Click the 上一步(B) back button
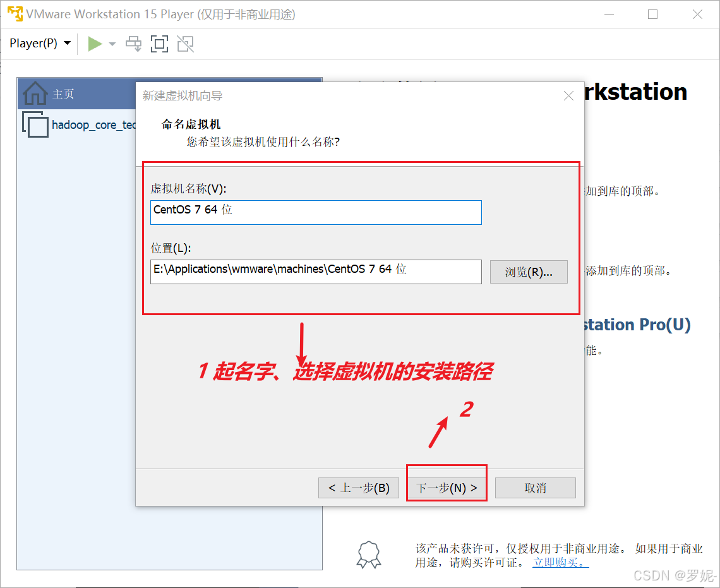 [x=359, y=488]
